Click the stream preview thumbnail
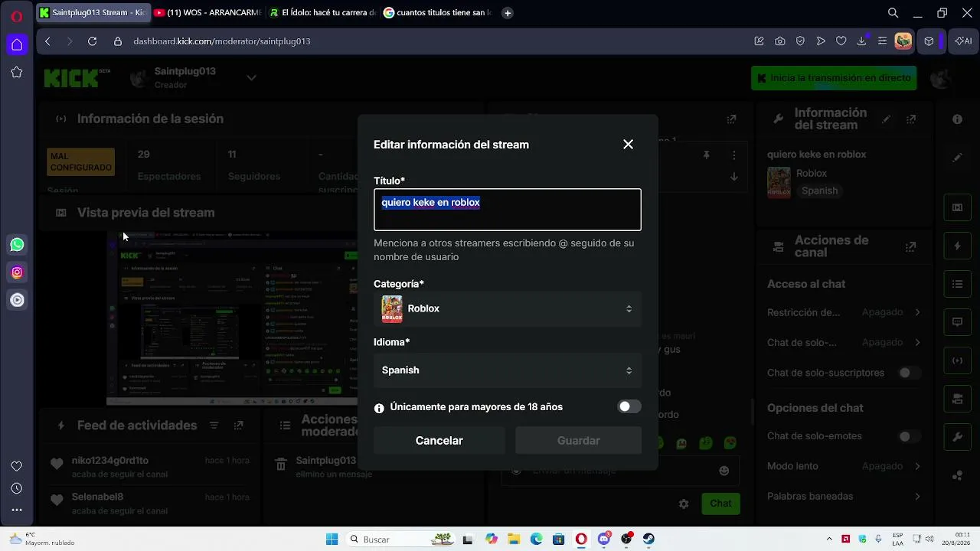The width and height of the screenshot is (980, 551). tap(232, 318)
